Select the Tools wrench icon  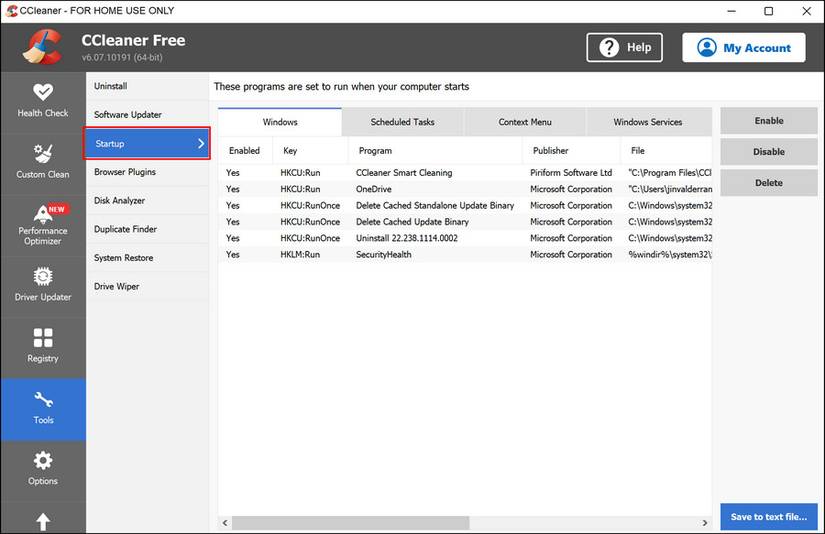click(42, 401)
